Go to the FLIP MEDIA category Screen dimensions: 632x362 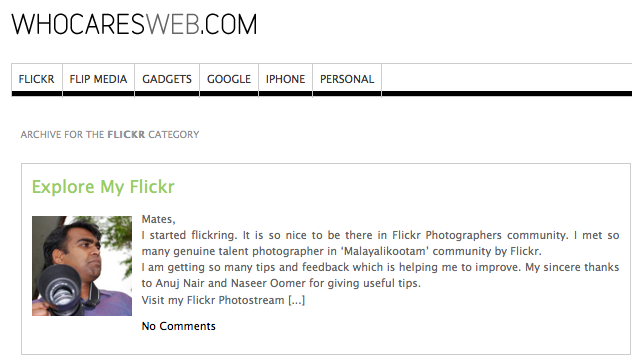tap(98, 79)
